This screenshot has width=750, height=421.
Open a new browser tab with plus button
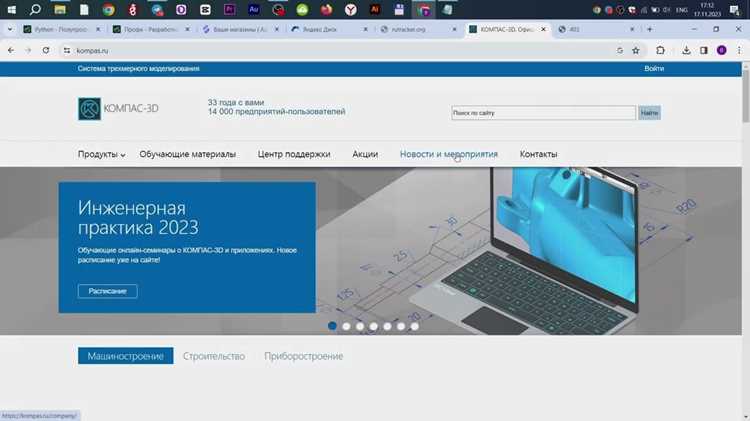point(649,29)
